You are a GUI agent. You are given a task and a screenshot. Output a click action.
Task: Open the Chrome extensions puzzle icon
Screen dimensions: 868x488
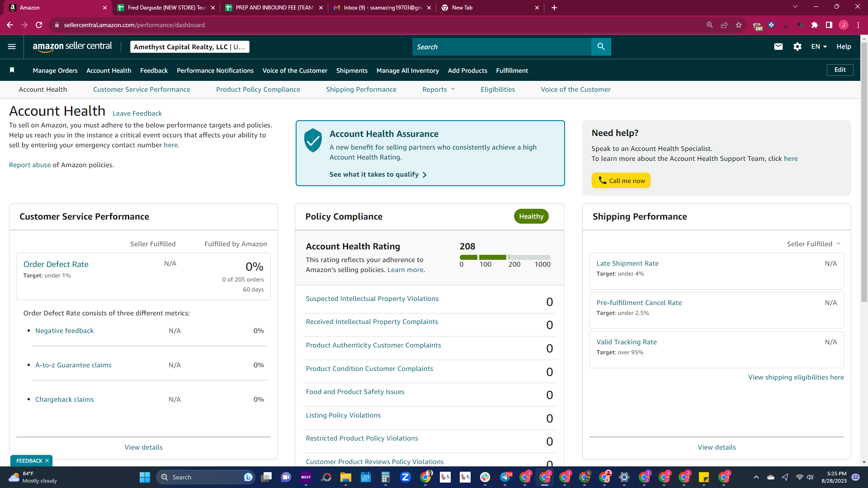pos(815,25)
